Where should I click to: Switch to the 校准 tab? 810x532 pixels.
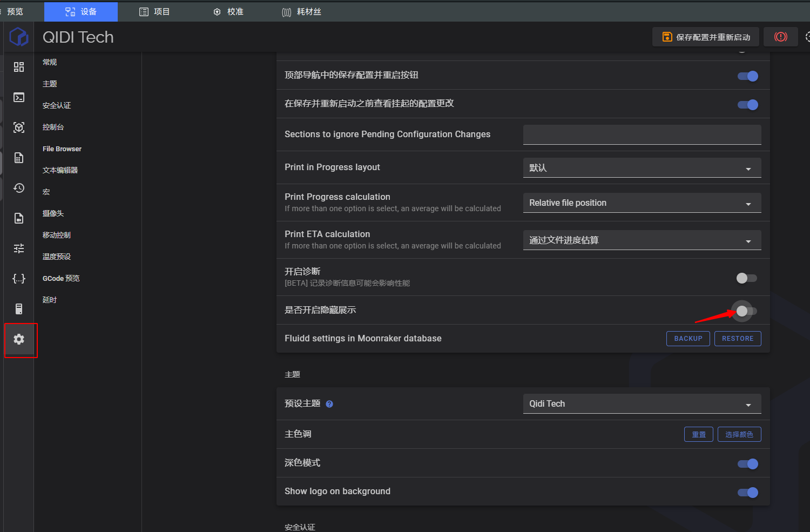pyautogui.click(x=228, y=11)
